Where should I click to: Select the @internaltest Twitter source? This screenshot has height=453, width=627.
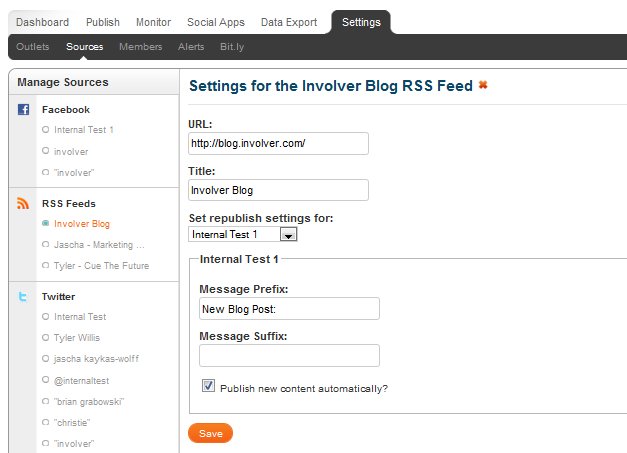tap(75, 381)
